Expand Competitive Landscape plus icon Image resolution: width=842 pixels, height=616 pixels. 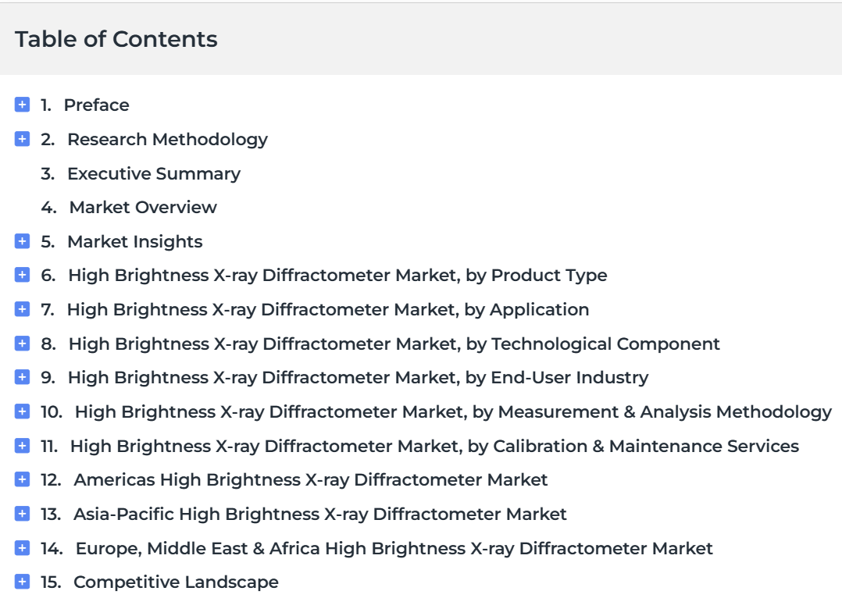(22, 582)
